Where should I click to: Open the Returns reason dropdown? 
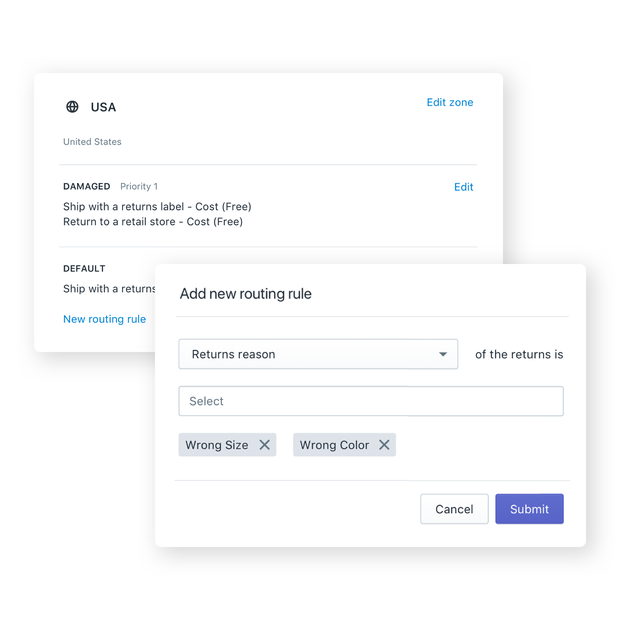(x=318, y=354)
